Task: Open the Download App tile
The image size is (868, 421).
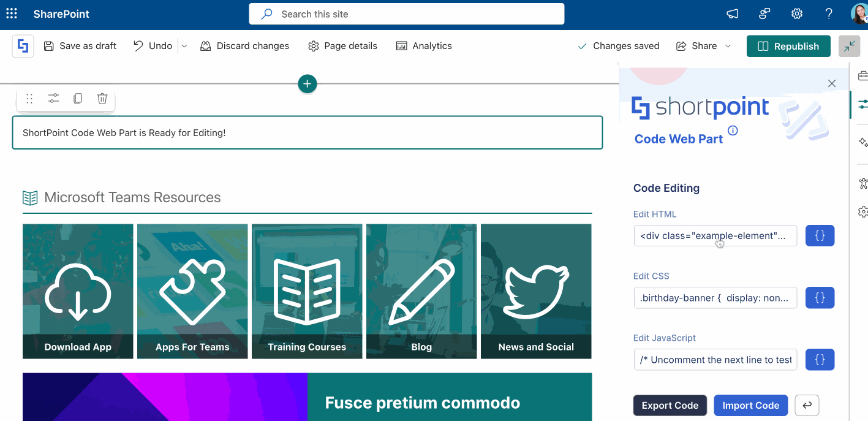Action: point(78,291)
